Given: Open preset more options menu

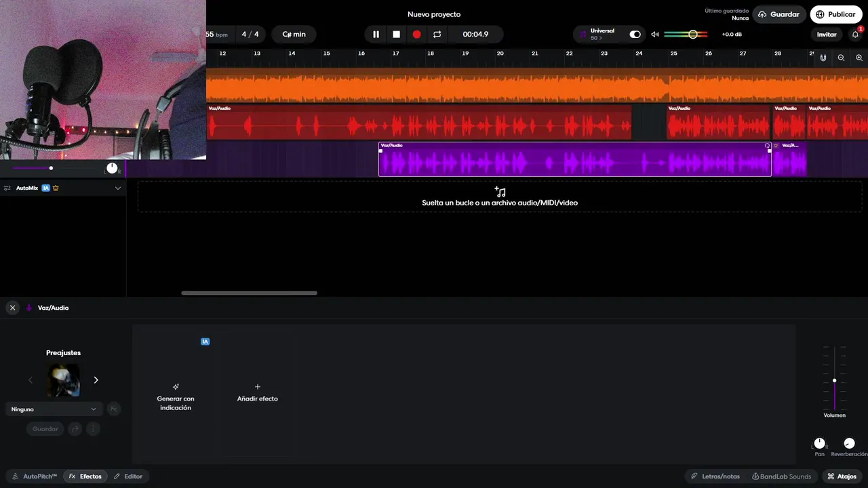Looking at the screenshot, I should [x=93, y=429].
